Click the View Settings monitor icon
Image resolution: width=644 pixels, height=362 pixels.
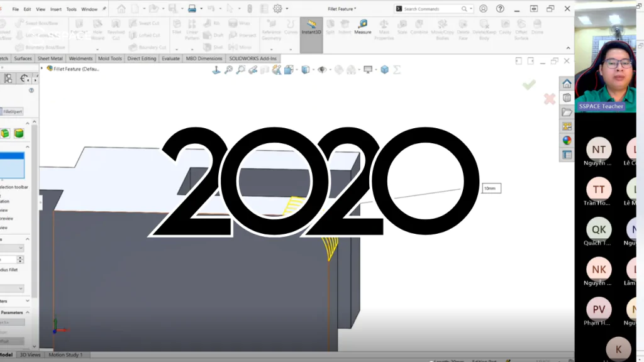coord(368,70)
